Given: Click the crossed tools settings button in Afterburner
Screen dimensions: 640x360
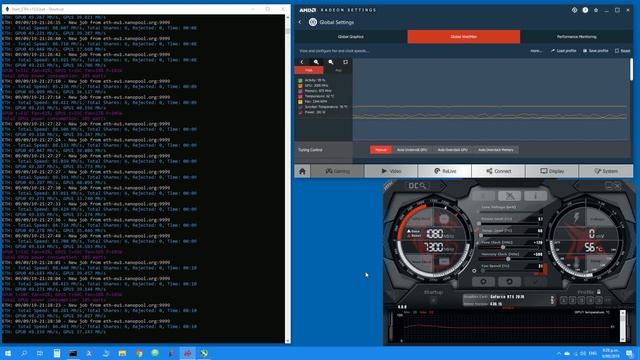Looking at the screenshot, I should pos(509,196).
